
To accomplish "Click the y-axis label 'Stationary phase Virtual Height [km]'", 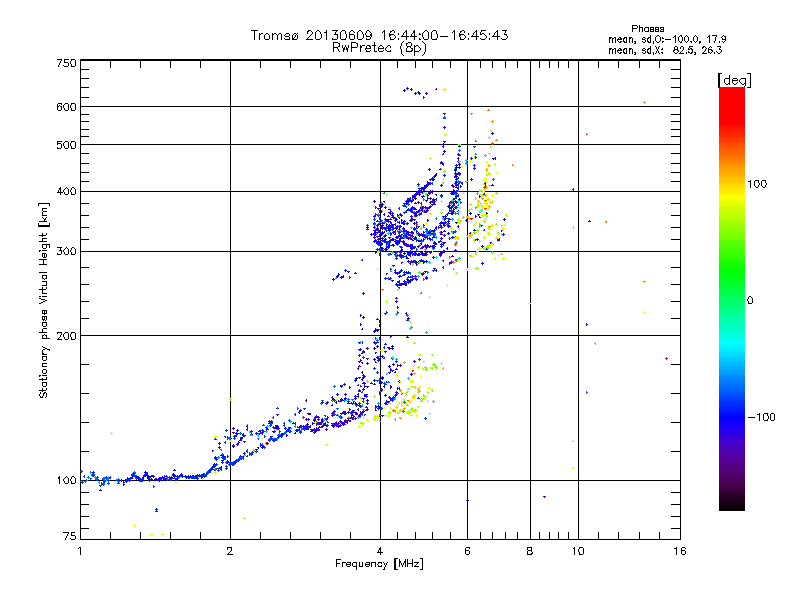I will (x=43, y=301).
